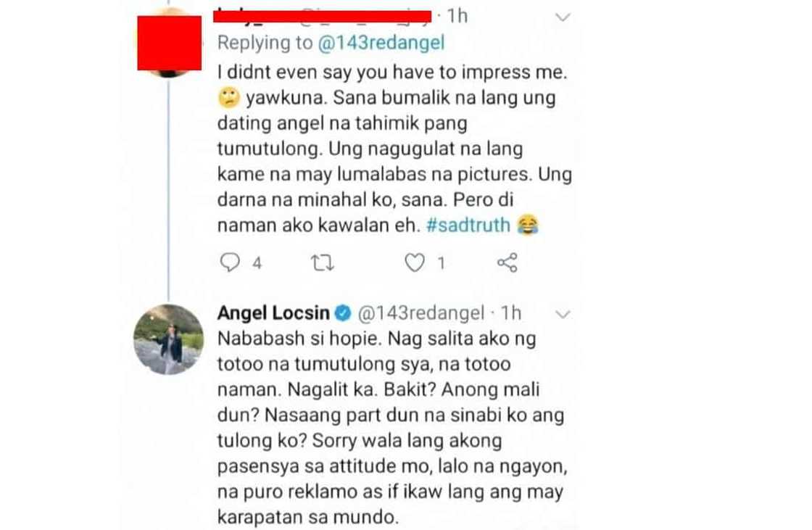This screenshot has height=530, width=812.
Task: Open the 1h timestamp on Angel Locsin's tweet
Action: (510, 313)
